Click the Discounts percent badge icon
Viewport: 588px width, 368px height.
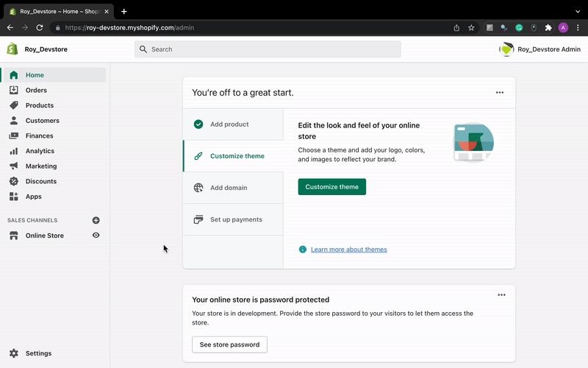[14, 181]
